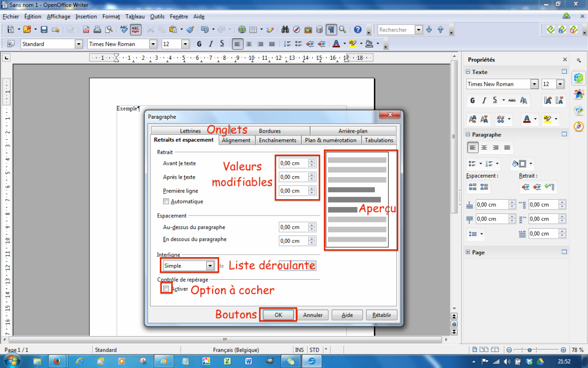Click the Aide button in dialog
Screen dimensions: 588x368
(347, 315)
